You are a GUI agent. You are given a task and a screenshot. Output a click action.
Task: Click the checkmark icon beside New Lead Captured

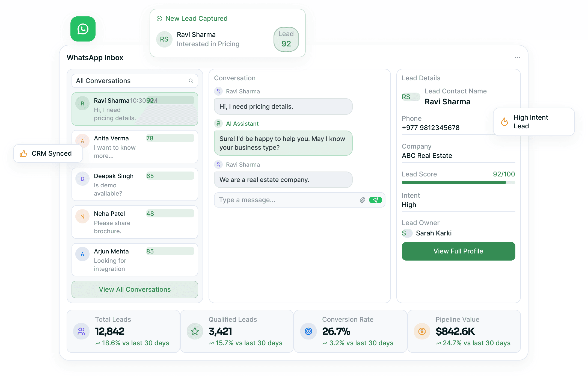pyautogui.click(x=159, y=19)
